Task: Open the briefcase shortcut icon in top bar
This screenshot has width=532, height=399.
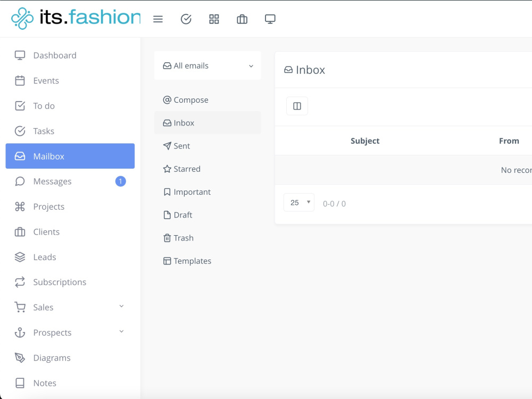Action: tap(242, 19)
